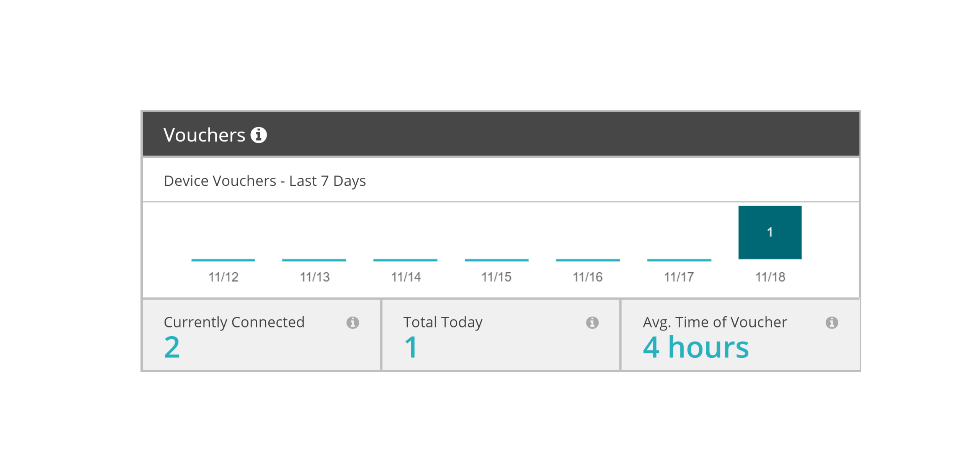Click Device Vouchers - Last 7 Days heading
This screenshot has height=468, width=980.
pos(265,181)
